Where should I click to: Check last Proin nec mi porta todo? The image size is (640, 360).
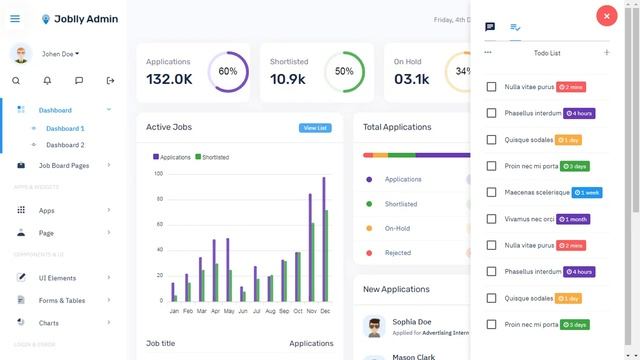[x=491, y=324]
